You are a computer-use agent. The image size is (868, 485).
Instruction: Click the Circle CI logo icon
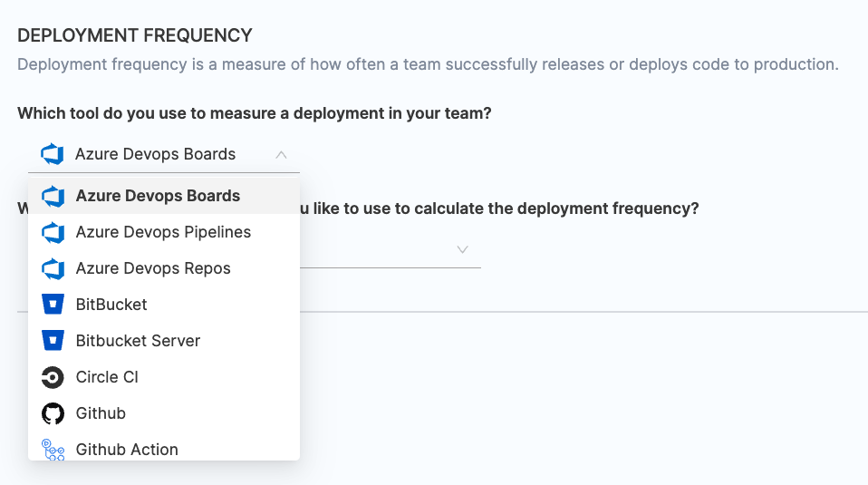(x=53, y=377)
